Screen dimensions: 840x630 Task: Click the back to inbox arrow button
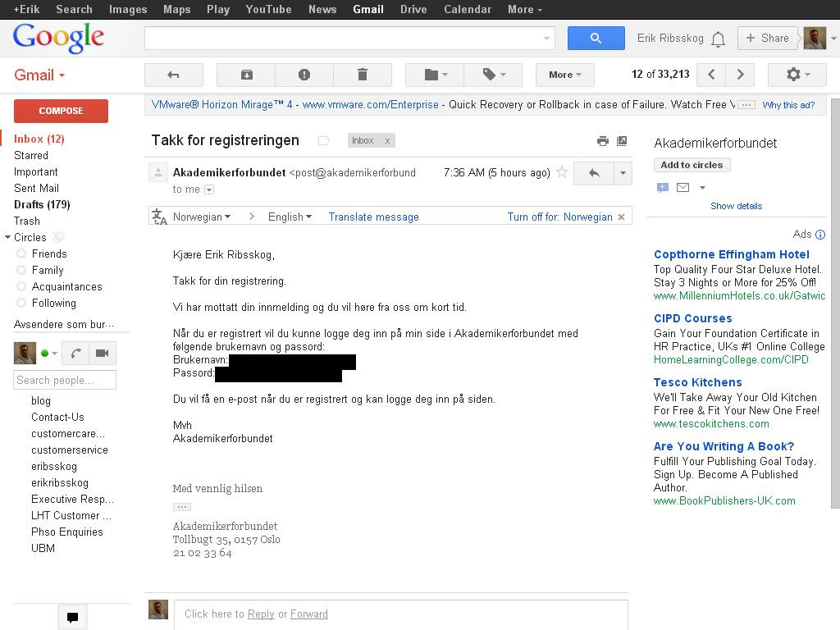174,75
